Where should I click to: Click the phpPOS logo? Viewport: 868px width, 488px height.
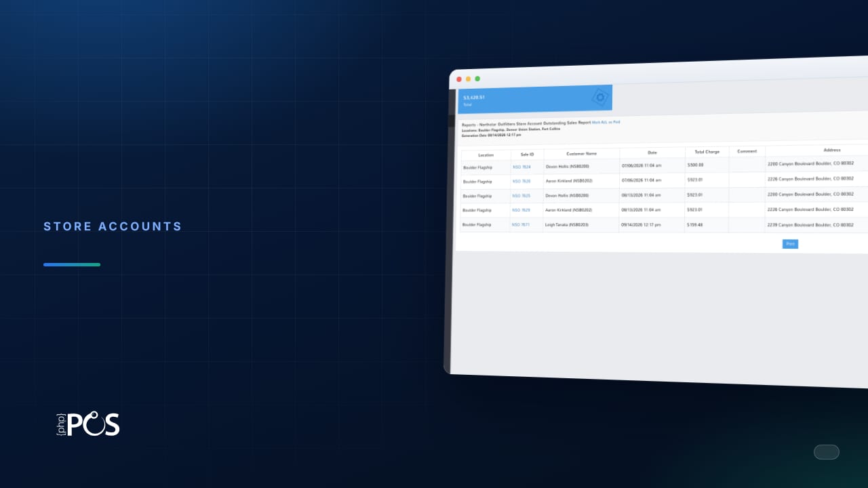[87, 424]
